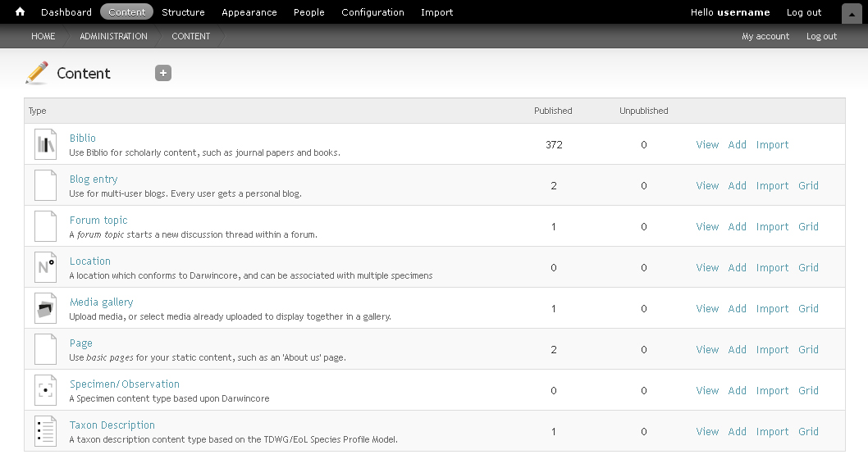
Task: Open the Configuration menu
Action: [372, 12]
